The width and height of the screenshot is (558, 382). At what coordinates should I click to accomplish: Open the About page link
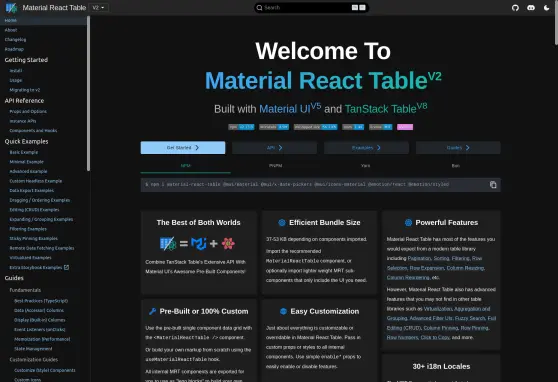(11, 30)
